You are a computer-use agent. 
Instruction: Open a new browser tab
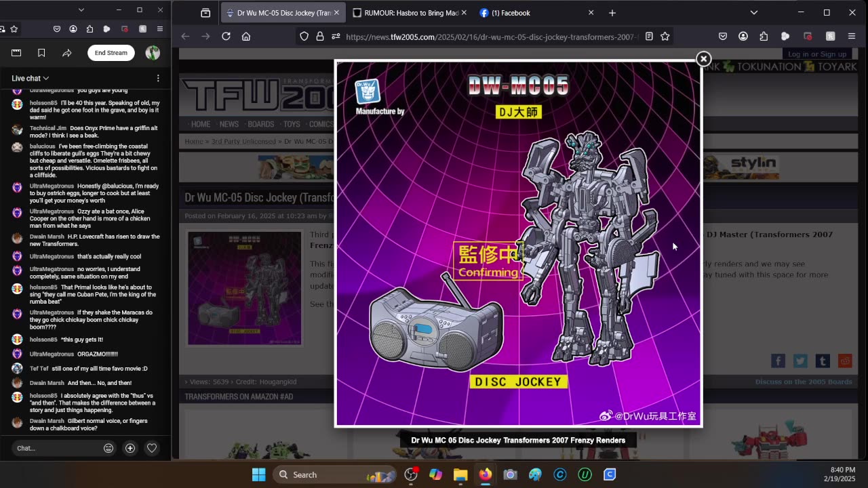[612, 13]
